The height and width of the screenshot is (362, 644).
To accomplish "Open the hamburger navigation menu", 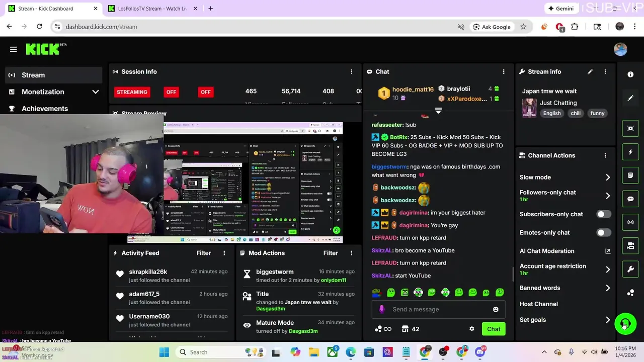I will tap(14, 49).
